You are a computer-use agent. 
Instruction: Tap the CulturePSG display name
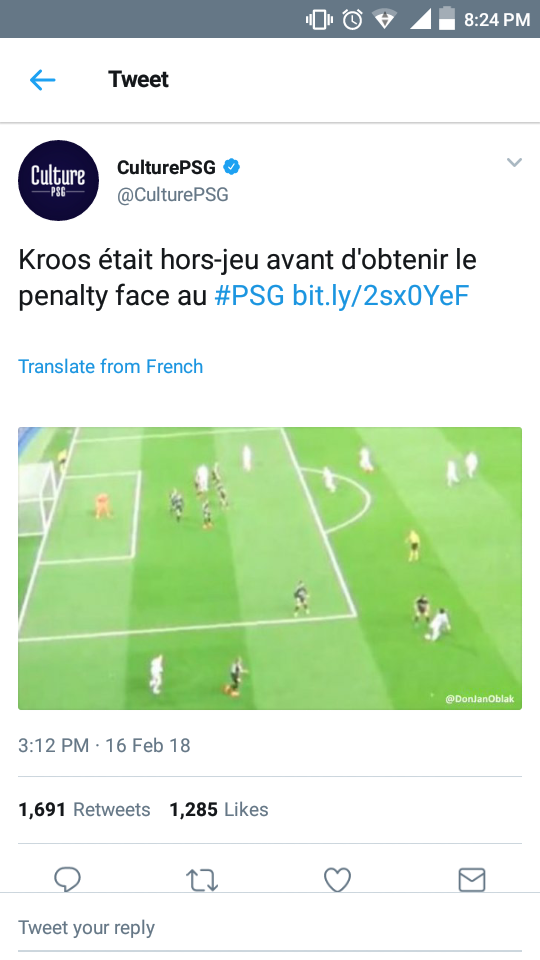[167, 167]
